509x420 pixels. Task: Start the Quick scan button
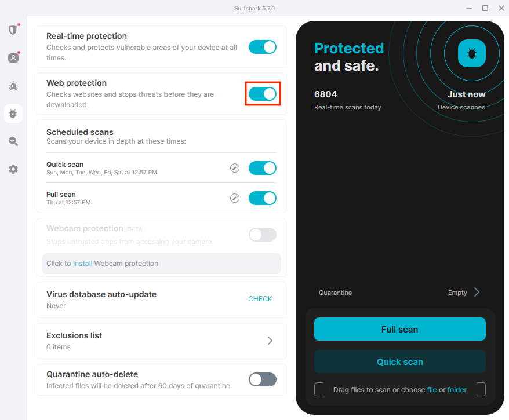tap(399, 361)
